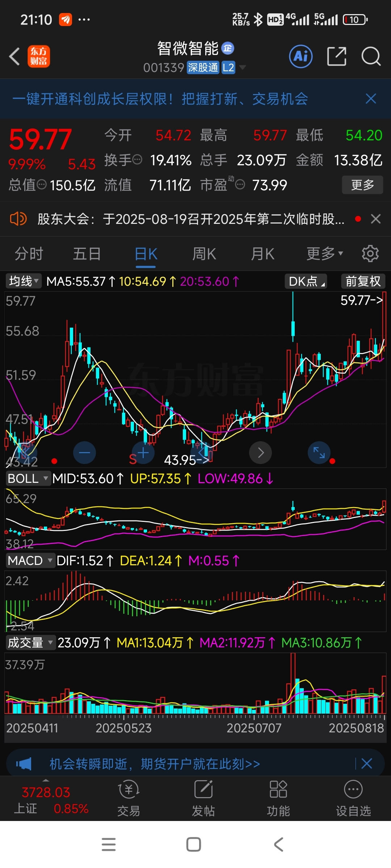Screen dimensions: 391x868
Task: Add stock via 设自选 button
Action: [353, 798]
